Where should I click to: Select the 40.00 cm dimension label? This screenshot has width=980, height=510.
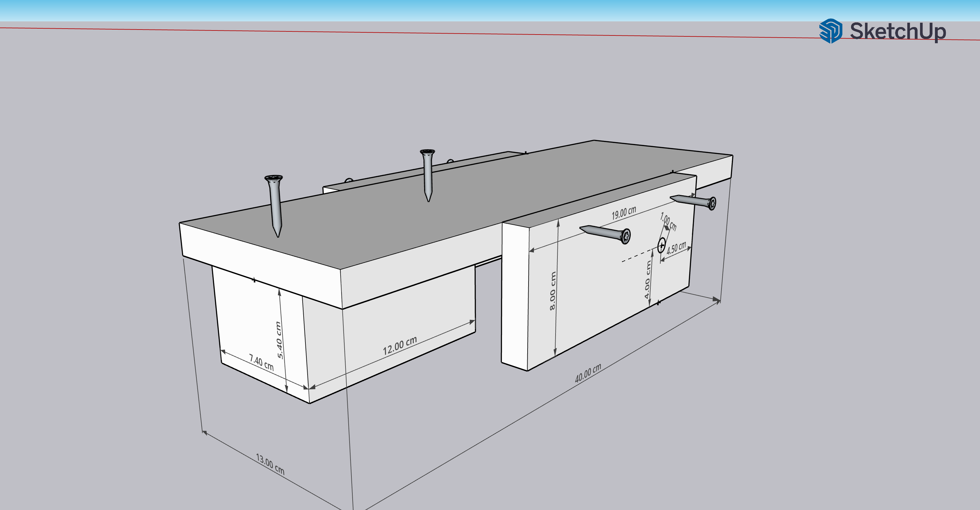[588, 373]
